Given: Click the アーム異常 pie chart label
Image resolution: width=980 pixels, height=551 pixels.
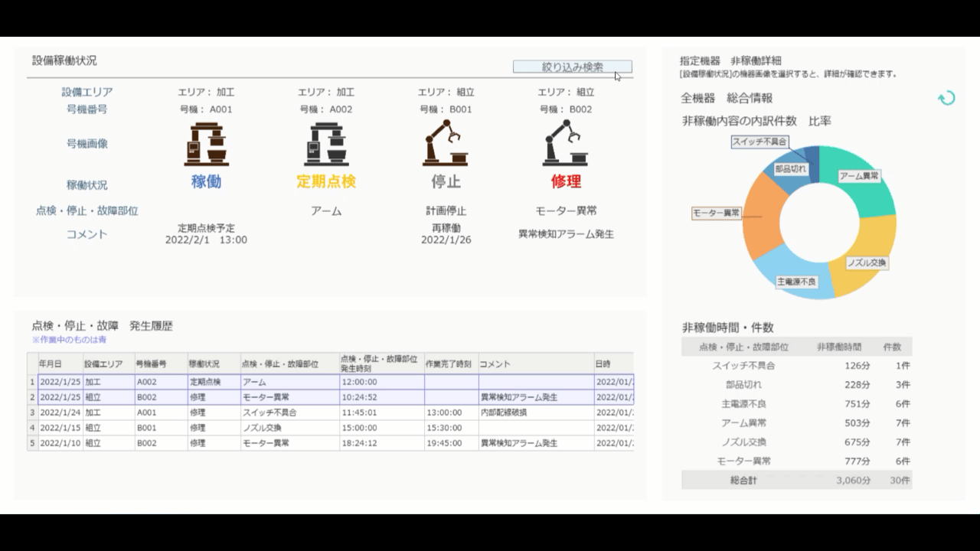Looking at the screenshot, I should 858,176.
